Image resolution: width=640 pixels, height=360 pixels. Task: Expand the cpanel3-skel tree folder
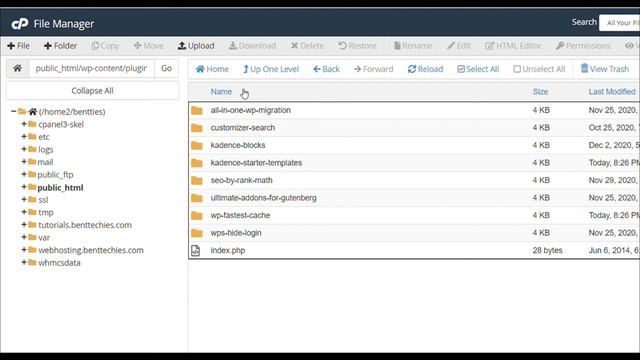click(x=24, y=124)
